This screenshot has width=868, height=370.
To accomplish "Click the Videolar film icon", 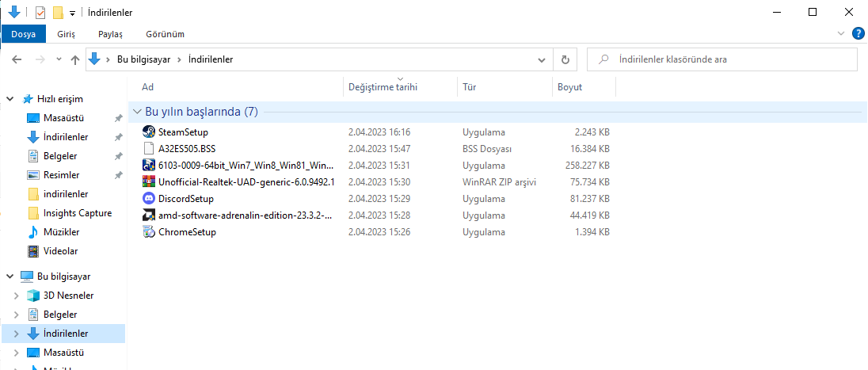I will pos(33,251).
